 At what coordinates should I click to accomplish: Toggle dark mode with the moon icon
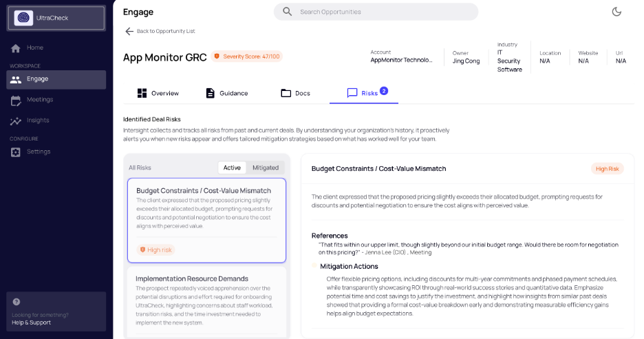(616, 12)
